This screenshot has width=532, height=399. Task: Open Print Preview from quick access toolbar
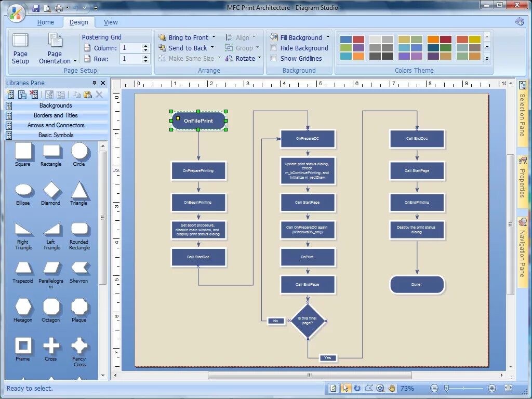click(x=47, y=8)
